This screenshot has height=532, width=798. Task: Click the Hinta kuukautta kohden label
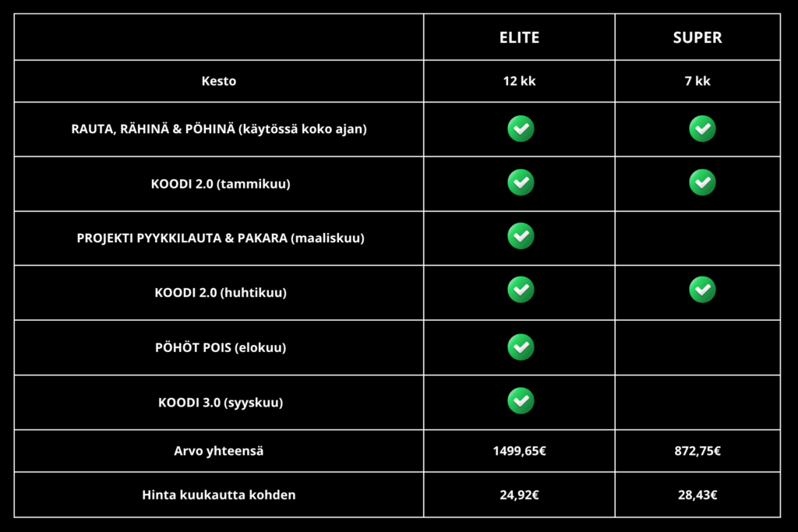(x=218, y=495)
